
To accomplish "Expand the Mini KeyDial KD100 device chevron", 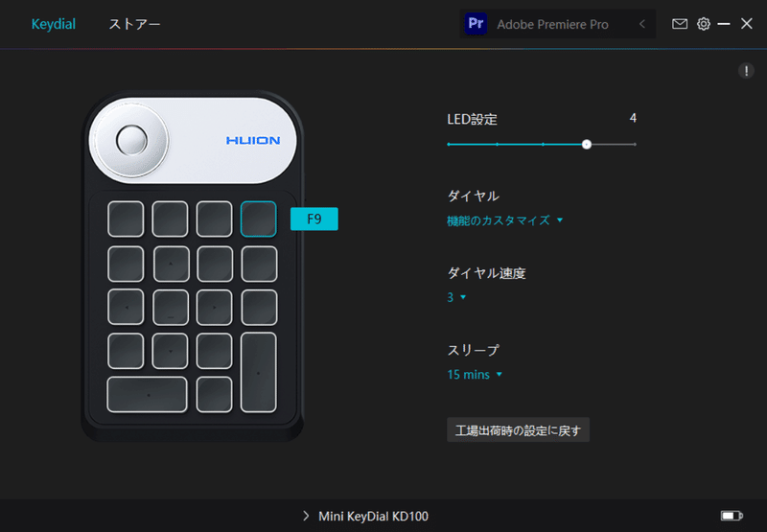I will click(x=306, y=516).
